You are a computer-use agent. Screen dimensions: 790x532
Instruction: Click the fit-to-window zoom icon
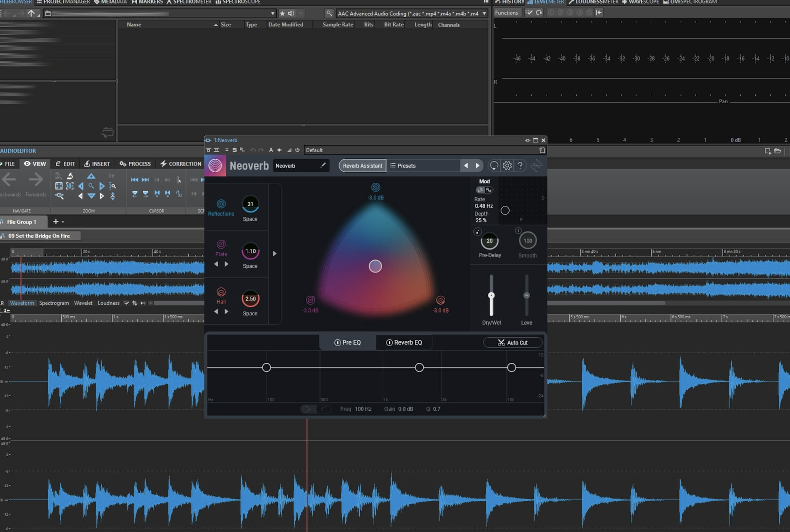click(x=59, y=186)
